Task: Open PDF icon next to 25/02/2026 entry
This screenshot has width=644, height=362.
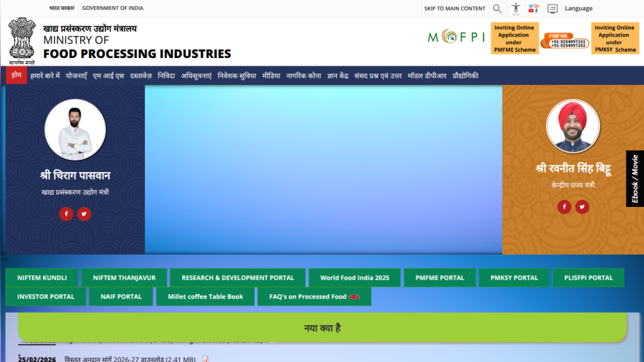Action: (205, 359)
